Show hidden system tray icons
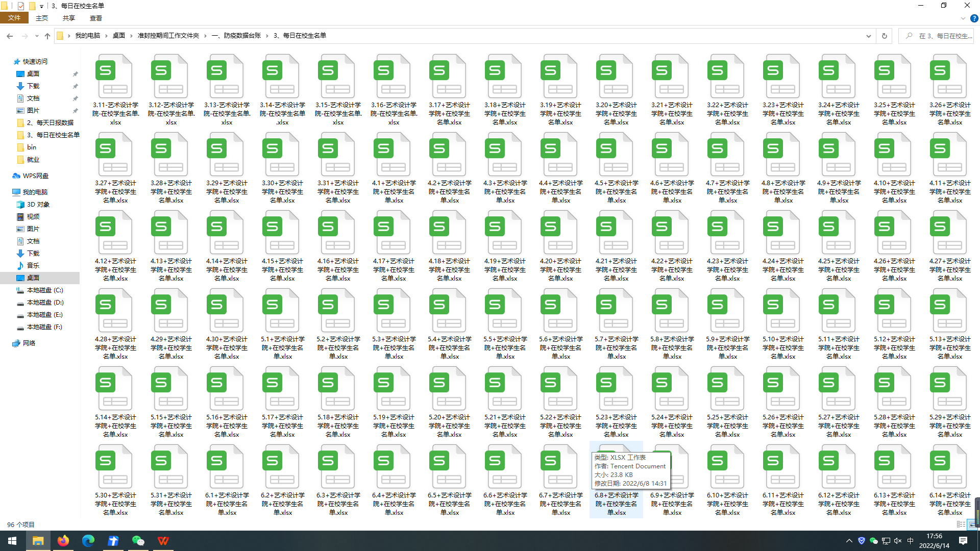This screenshot has height=551, width=980. click(849, 541)
